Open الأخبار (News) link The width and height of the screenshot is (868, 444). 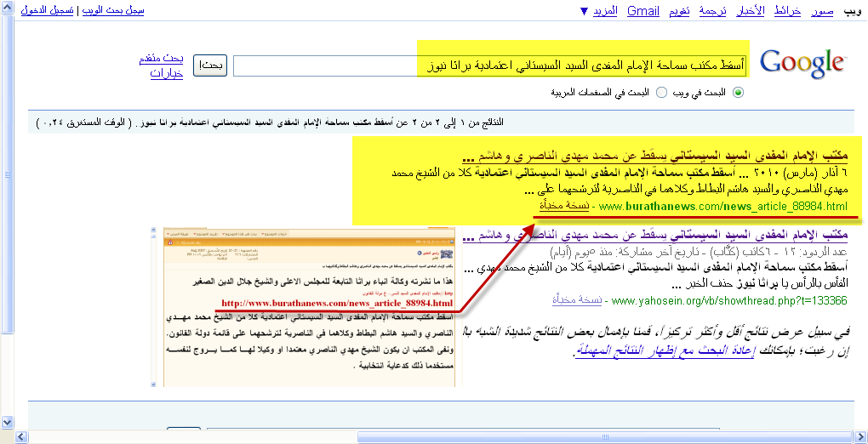[750, 11]
